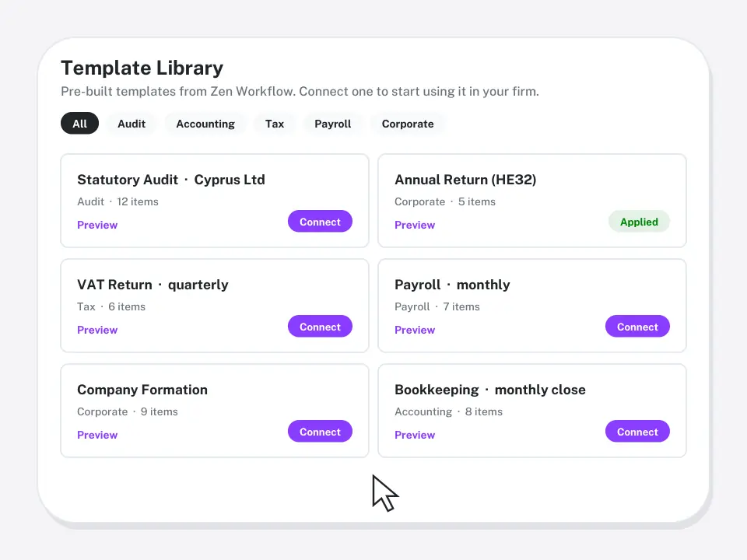Click the Annual Return (HE32) title
The image size is (747, 560).
pyautogui.click(x=465, y=180)
